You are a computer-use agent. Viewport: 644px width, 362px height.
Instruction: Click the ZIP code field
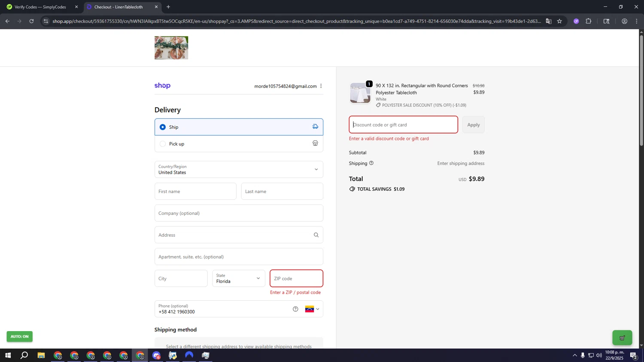(296, 278)
